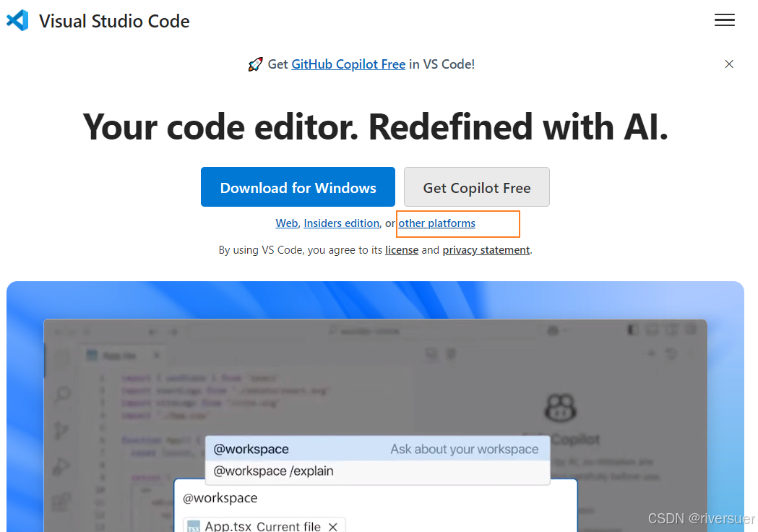The height and width of the screenshot is (532, 758).
Task: Click the tsx file icon beside App.tsx
Action: tap(194, 527)
